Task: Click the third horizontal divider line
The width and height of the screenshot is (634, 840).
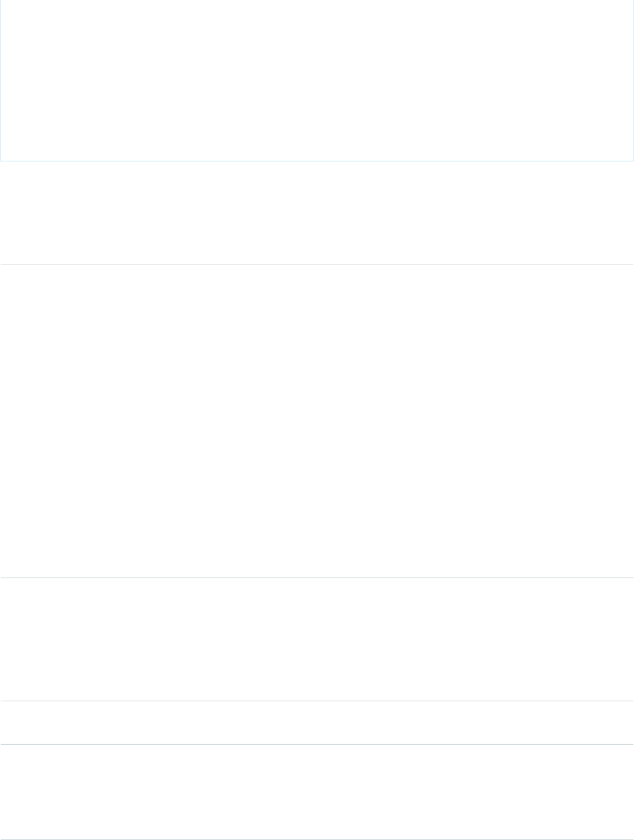Action: pyautogui.click(x=317, y=701)
